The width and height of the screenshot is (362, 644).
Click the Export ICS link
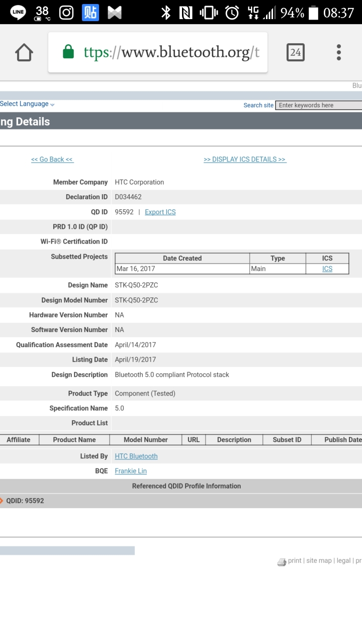(x=160, y=212)
